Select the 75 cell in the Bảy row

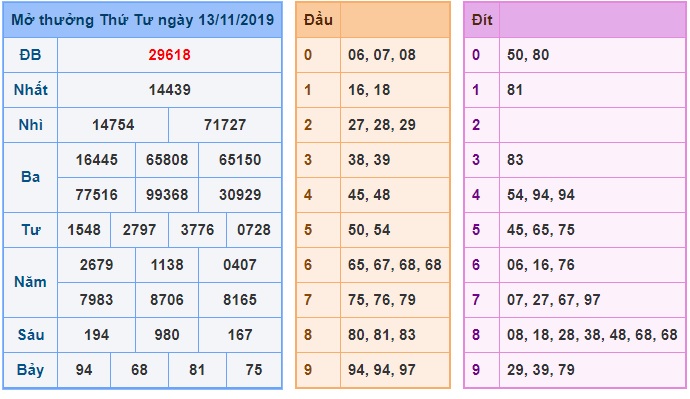coord(254,370)
